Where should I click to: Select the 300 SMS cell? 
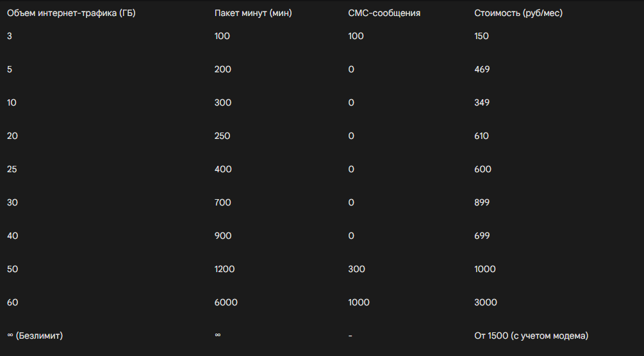click(356, 269)
